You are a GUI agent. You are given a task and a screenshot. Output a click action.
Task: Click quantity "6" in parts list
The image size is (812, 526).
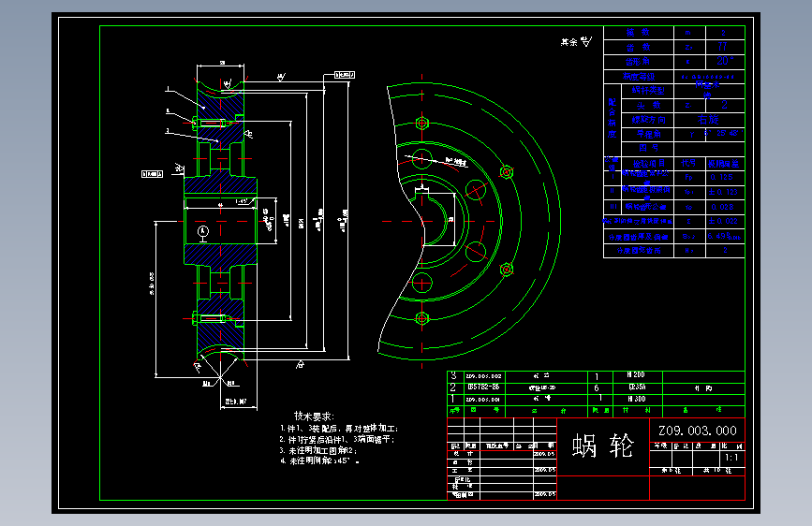click(597, 387)
